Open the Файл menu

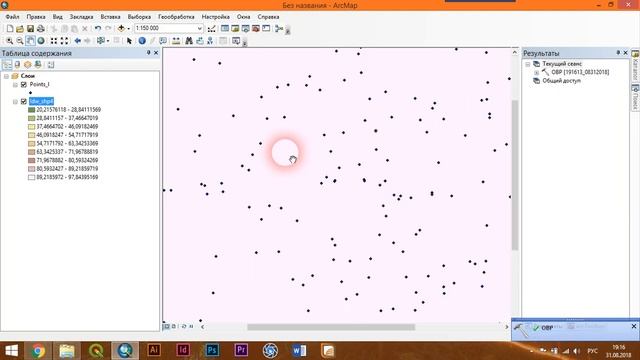point(12,17)
